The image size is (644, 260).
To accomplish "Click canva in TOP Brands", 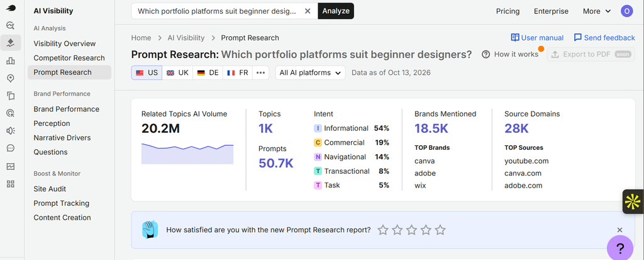I will tap(425, 161).
